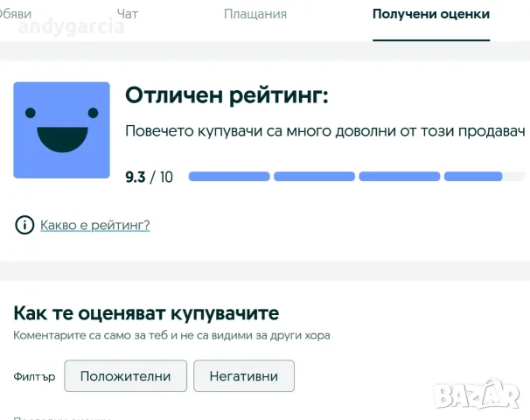Image resolution: width=530 pixels, height=420 pixels.
Task: Click the 9.3 / 10 rating bar
Action: [x=356, y=176]
